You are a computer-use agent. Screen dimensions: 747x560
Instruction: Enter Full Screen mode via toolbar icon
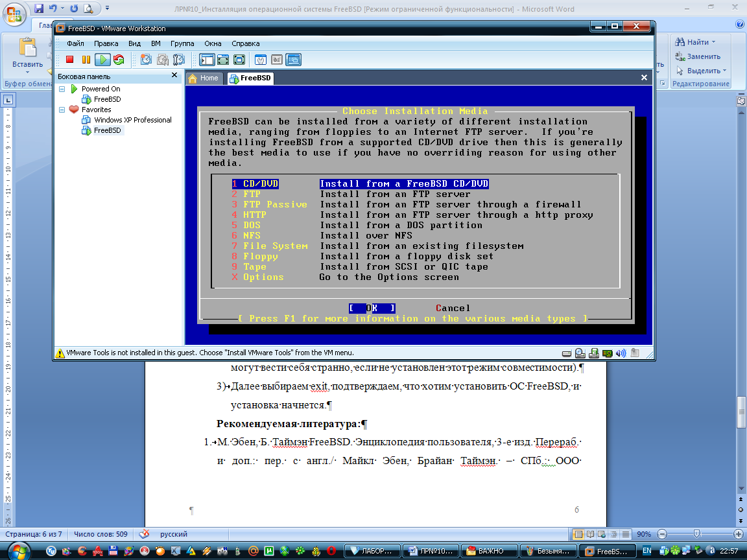point(239,60)
